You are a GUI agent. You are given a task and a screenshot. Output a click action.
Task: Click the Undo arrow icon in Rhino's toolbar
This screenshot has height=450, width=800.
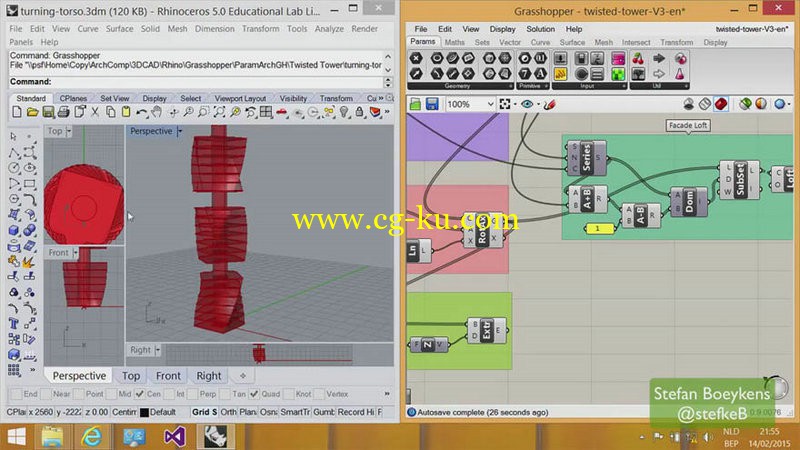(x=141, y=112)
